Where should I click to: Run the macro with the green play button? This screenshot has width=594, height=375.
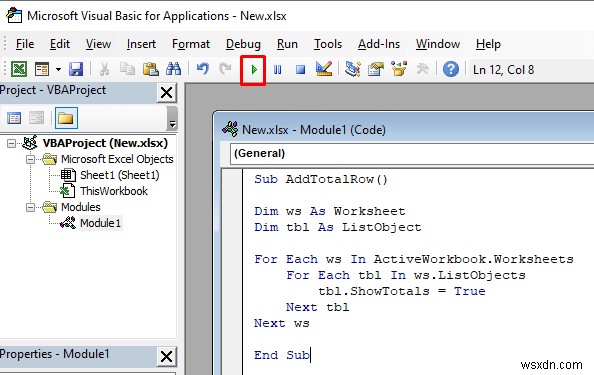tap(254, 70)
